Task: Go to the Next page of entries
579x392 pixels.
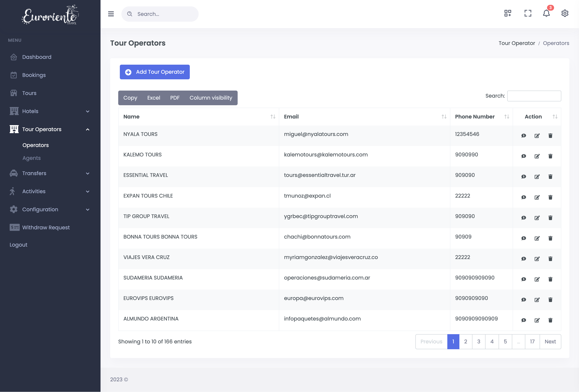Action: (x=550, y=342)
